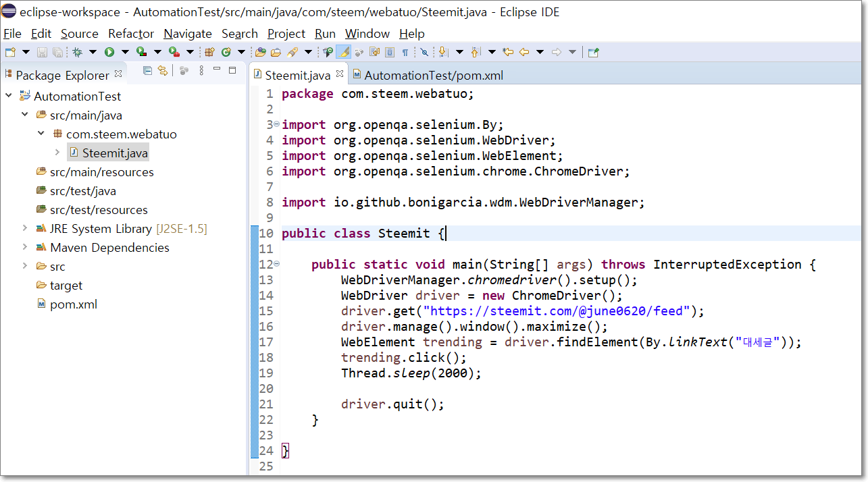
Task: Close the Package Explorer view
Action: tap(118, 74)
